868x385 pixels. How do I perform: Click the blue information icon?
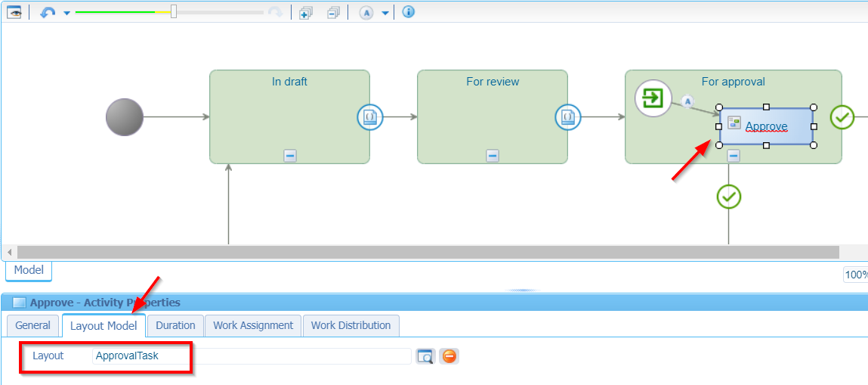pyautogui.click(x=409, y=12)
